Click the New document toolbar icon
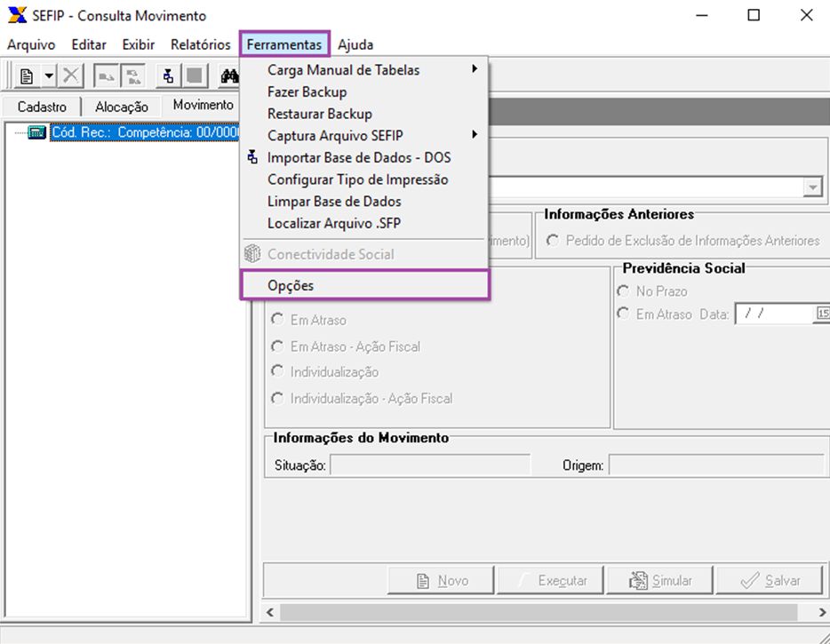830x644 pixels. tap(27, 76)
